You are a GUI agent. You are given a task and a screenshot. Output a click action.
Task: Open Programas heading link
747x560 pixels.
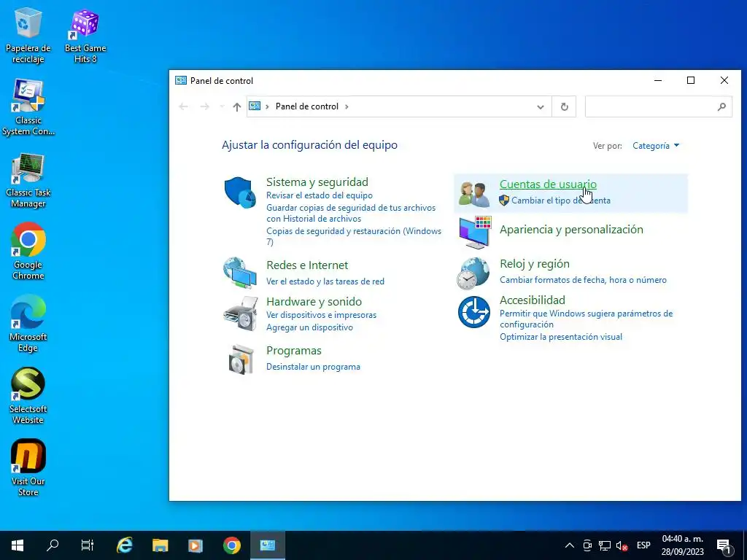(294, 351)
